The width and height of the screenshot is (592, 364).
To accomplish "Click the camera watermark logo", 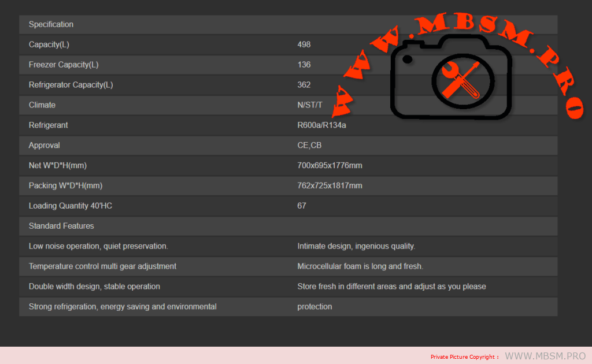I will point(451,77).
